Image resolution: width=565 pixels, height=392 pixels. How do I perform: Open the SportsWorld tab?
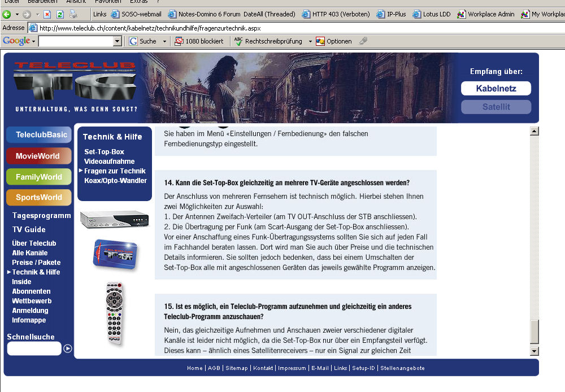point(38,197)
